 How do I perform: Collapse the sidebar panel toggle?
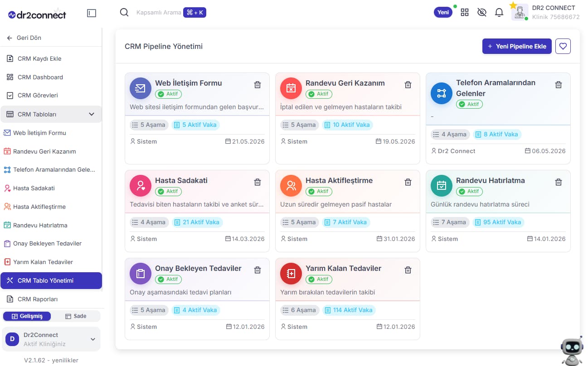pyautogui.click(x=92, y=14)
